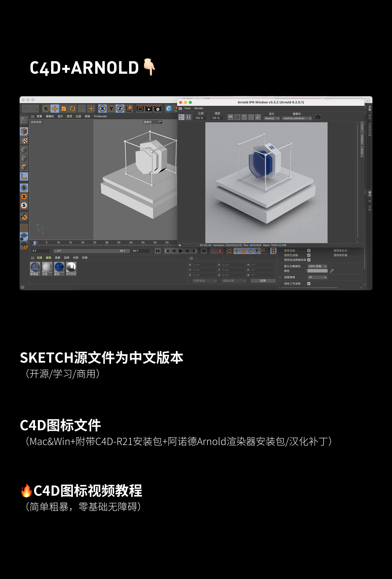Go to end of timeline

[204, 251]
